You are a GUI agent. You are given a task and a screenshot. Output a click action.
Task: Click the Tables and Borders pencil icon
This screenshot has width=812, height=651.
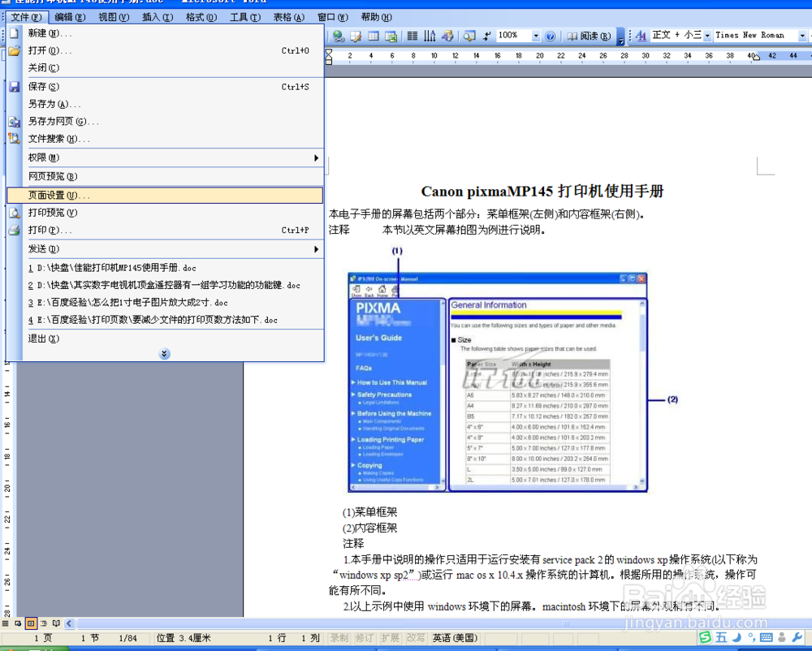(356, 36)
